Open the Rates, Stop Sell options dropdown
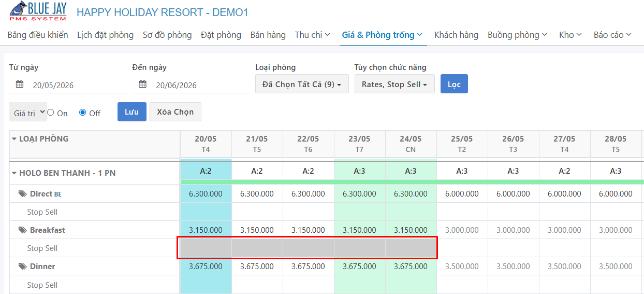644x294 pixels. pos(394,84)
